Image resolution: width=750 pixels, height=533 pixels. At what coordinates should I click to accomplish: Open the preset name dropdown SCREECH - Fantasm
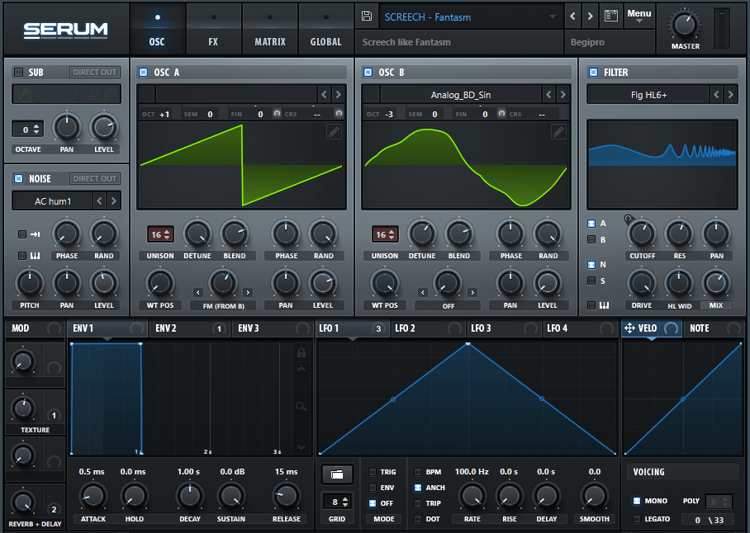pos(471,17)
